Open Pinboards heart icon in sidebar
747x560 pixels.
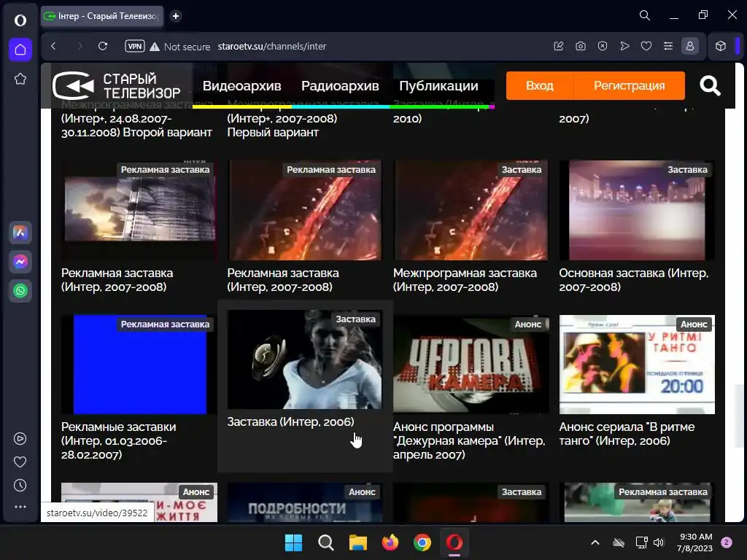pos(20,462)
